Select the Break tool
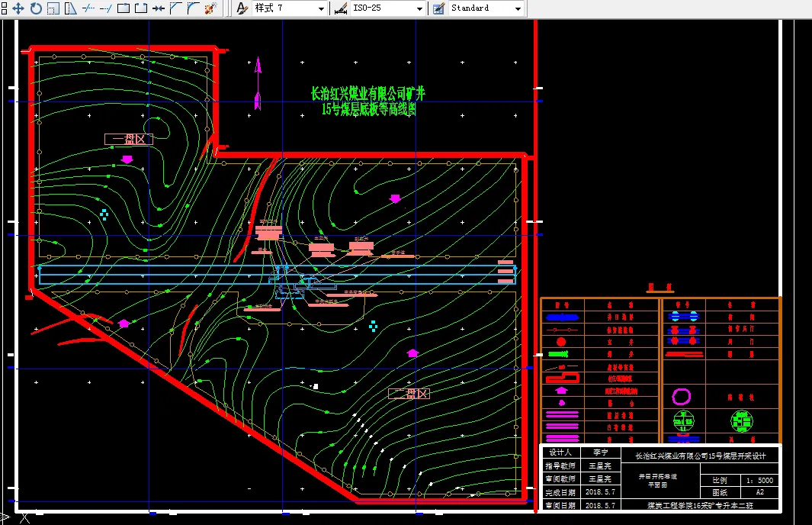This screenshot has width=812, height=525. pos(141,8)
